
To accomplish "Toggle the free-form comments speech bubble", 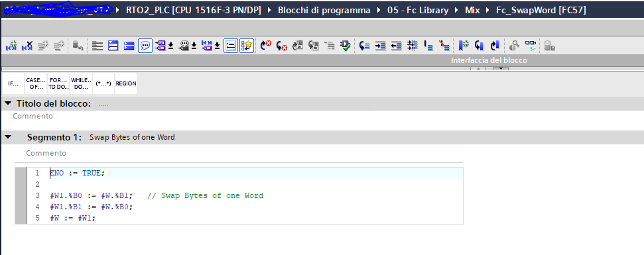I will (145, 46).
